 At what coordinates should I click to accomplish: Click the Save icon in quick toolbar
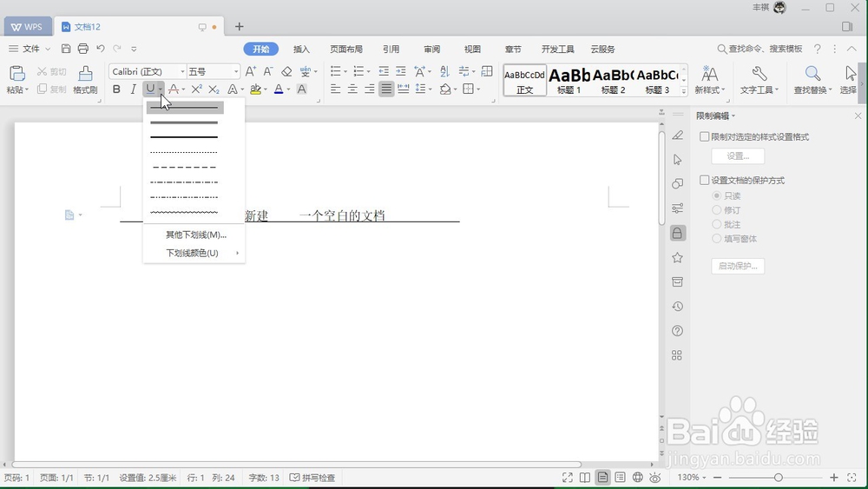pyautogui.click(x=66, y=49)
